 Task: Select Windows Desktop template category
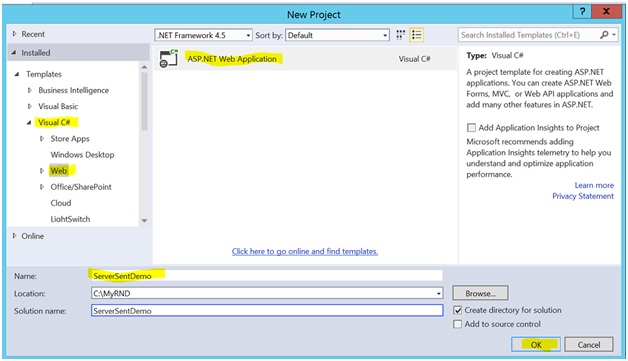(83, 155)
